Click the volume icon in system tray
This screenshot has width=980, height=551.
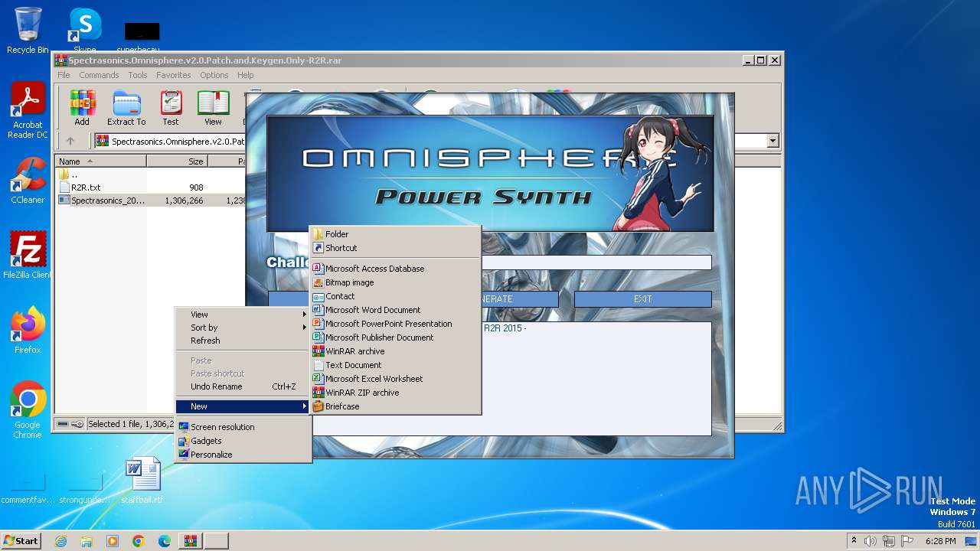(871, 541)
